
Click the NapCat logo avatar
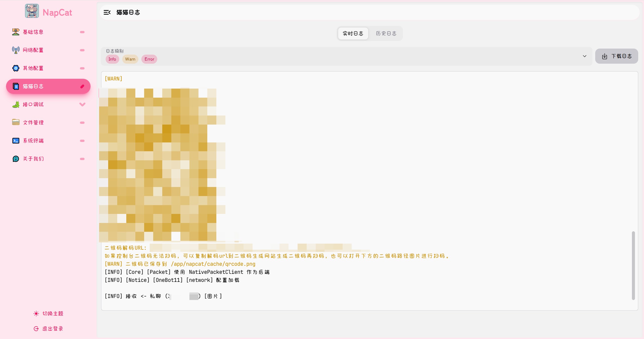pos(32,11)
